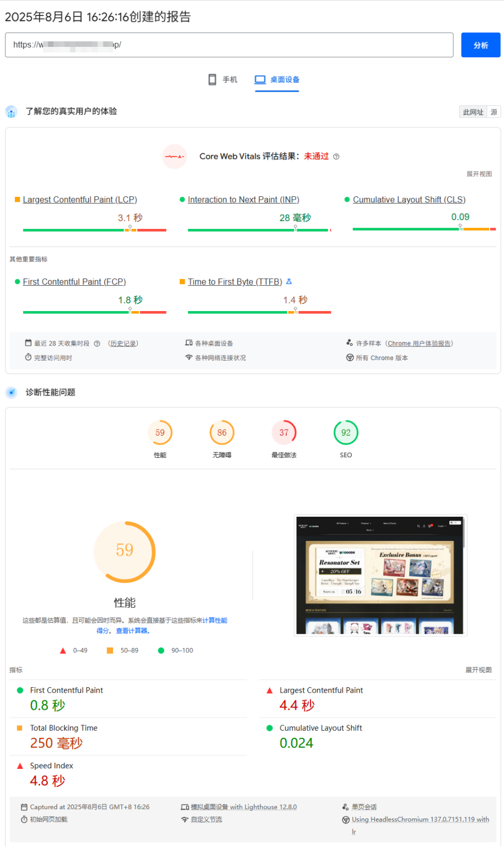Image resolution: width=504 pixels, height=846 pixels.
Task: Click the Cumulative Layout Shift distribution bar
Action: point(423,229)
